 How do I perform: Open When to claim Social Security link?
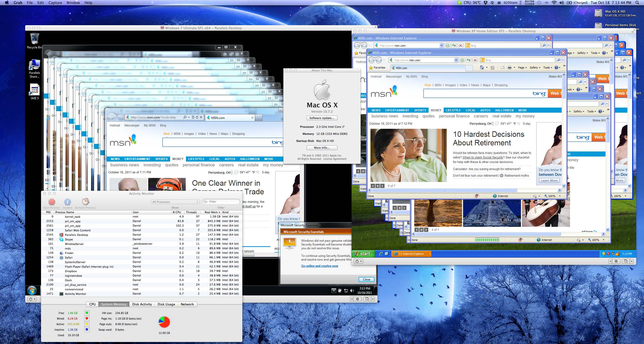[x=482, y=158]
